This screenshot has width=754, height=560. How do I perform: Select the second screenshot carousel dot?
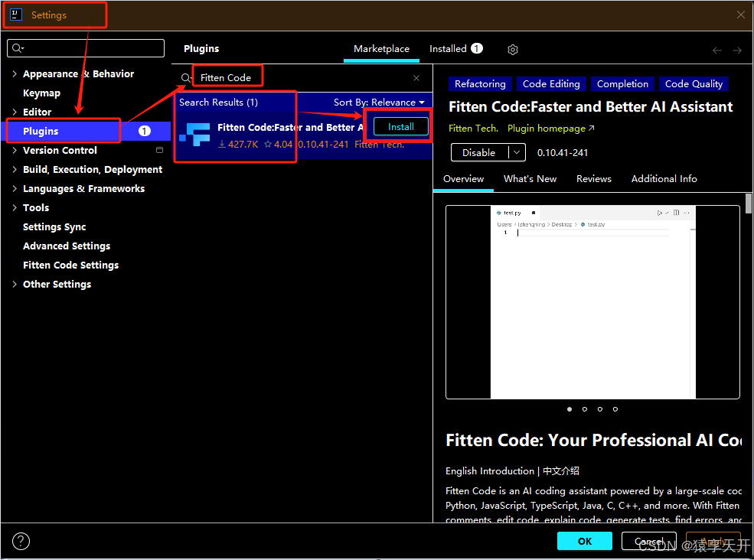(x=585, y=409)
